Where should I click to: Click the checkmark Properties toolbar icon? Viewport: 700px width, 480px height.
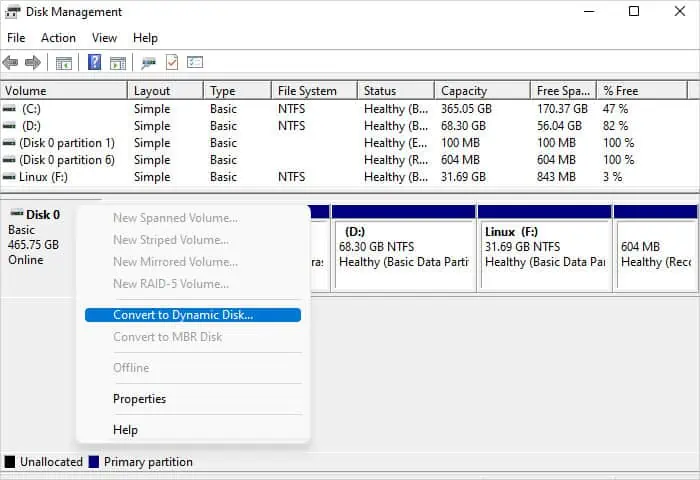coord(172,62)
